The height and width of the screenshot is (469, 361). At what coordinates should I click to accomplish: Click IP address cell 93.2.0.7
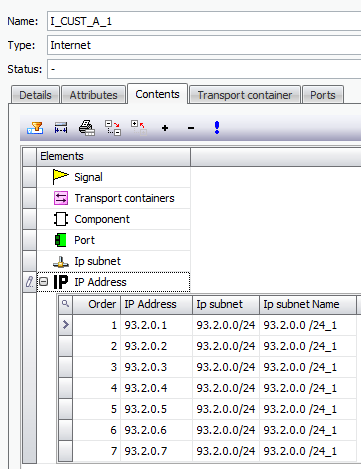[156, 451]
